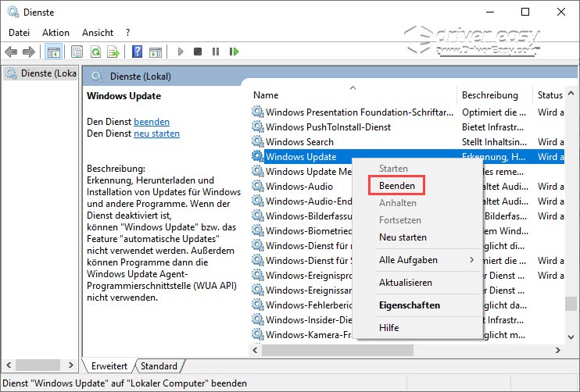This screenshot has width=580, height=392.
Task: Close the Dienste window
Action: (x=560, y=12)
